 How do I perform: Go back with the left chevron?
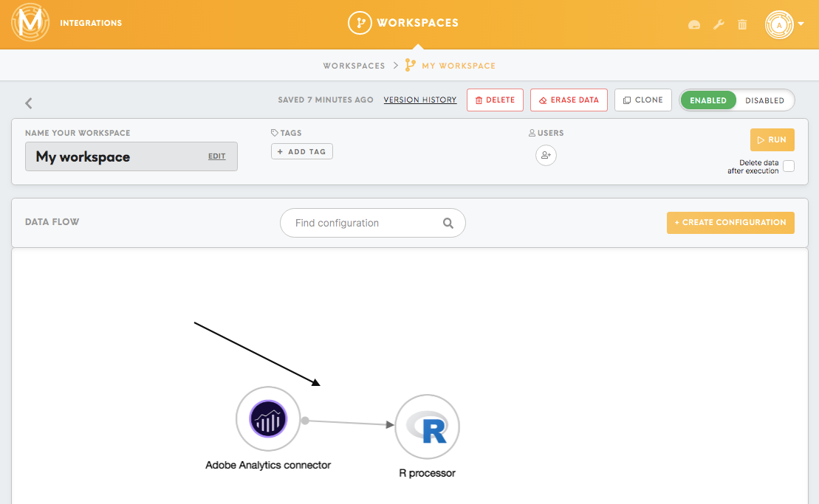click(x=29, y=103)
